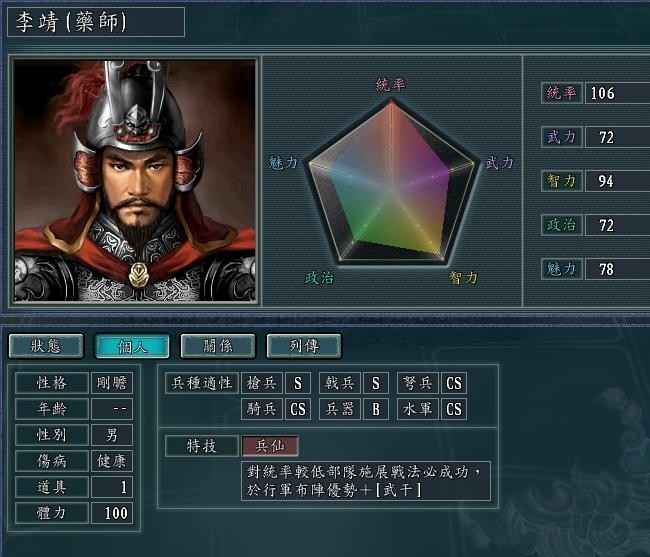
Task: Click the 槍兵 aptitude S rating
Action: (298, 383)
